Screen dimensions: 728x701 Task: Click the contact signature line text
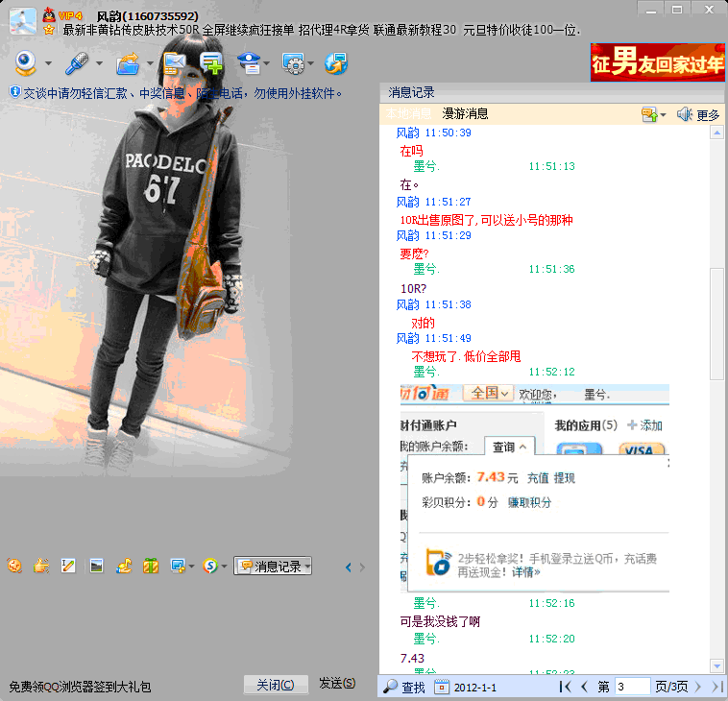pos(322,30)
